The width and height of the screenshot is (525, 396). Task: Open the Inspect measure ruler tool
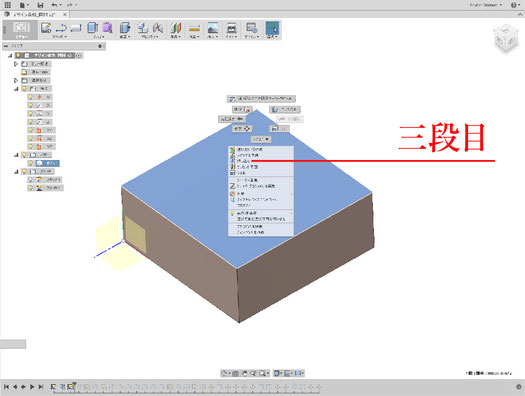point(194,28)
